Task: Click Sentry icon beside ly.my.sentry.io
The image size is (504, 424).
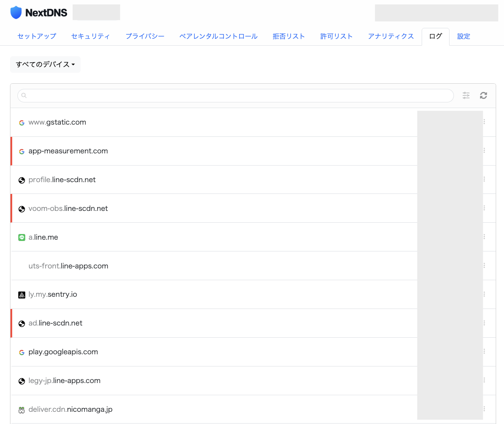Action: click(21, 295)
